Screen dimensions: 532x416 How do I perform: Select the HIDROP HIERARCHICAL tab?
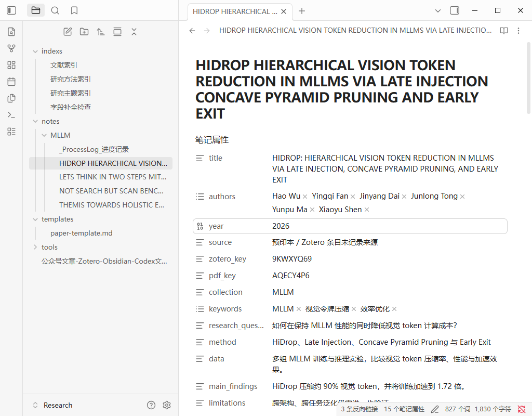(235, 11)
